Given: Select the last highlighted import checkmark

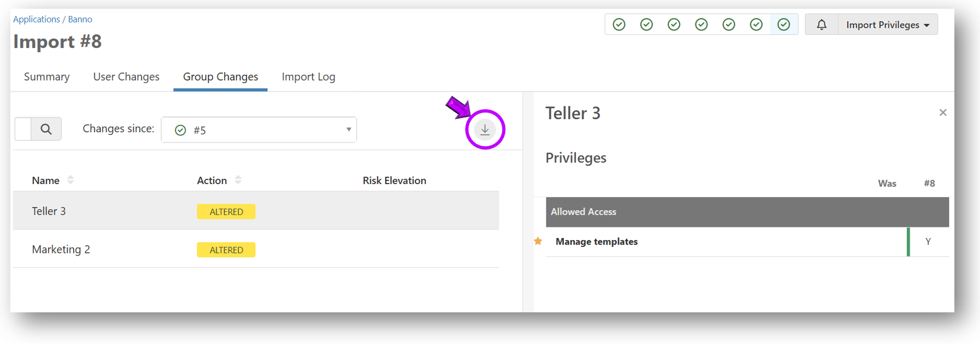Looking at the screenshot, I should (784, 25).
